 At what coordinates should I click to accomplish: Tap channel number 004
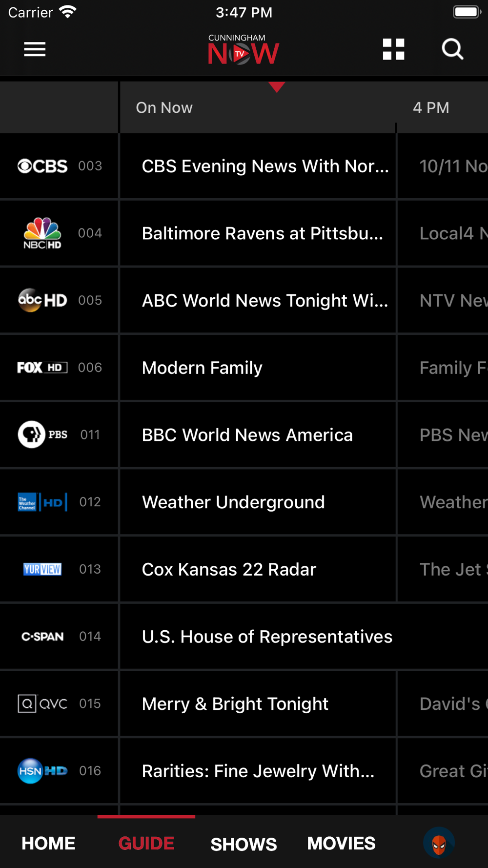(90, 233)
